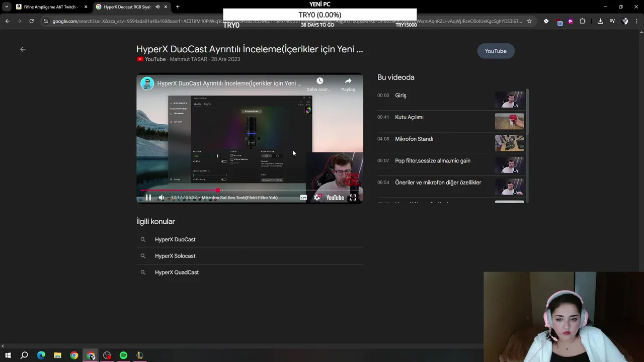Screen dimensions: 644x362
Task: Open Chrome downloads icon
Action: tap(600, 21)
